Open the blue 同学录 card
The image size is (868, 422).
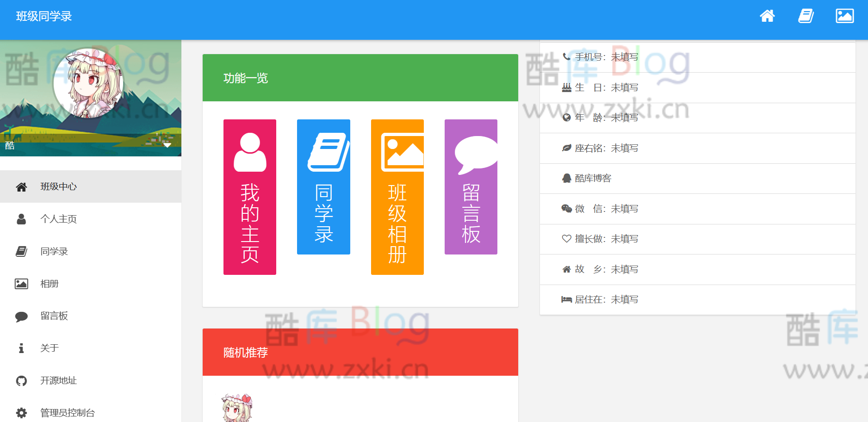click(323, 186)
